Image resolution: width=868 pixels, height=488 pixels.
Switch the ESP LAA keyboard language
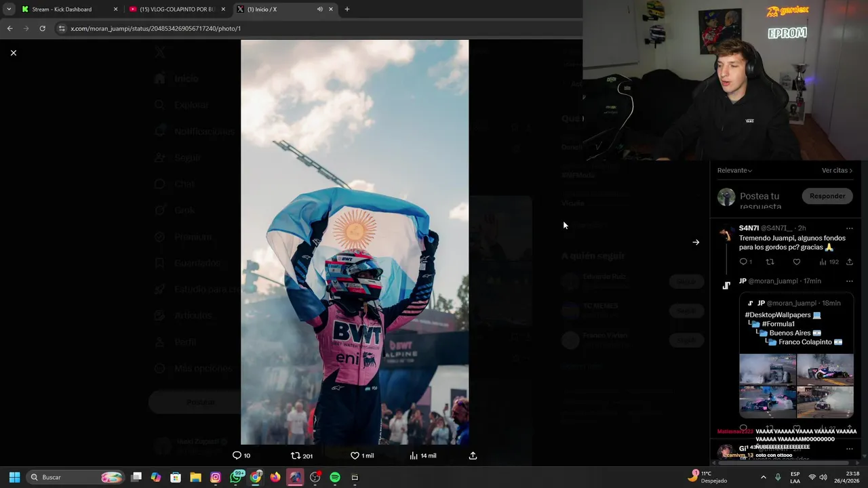point(795,477)
